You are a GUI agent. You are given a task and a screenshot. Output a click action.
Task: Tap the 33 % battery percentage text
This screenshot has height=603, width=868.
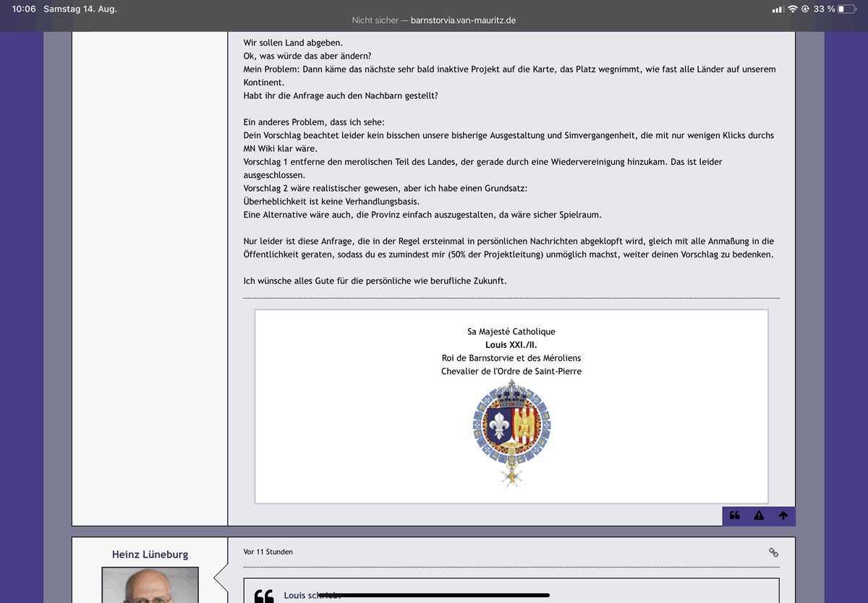click(x=824, y=9)
